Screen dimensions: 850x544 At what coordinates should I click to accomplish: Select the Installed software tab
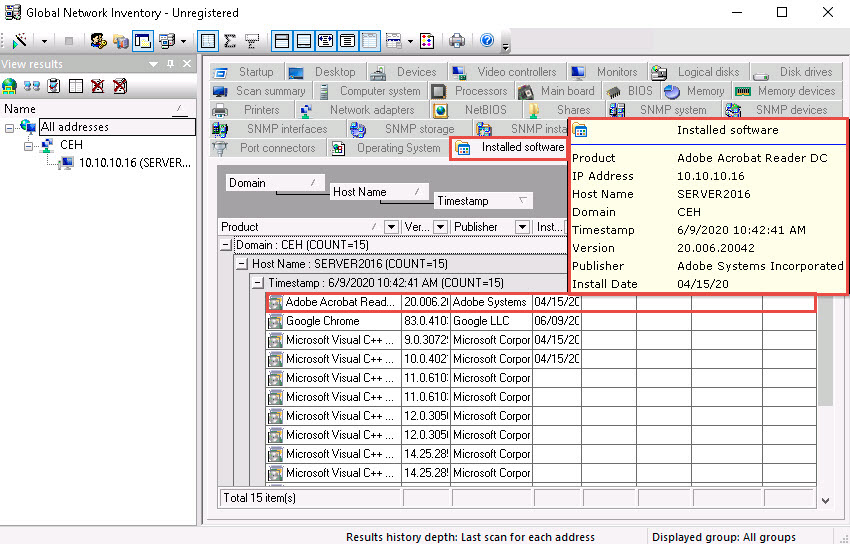(x=510, y=147)
